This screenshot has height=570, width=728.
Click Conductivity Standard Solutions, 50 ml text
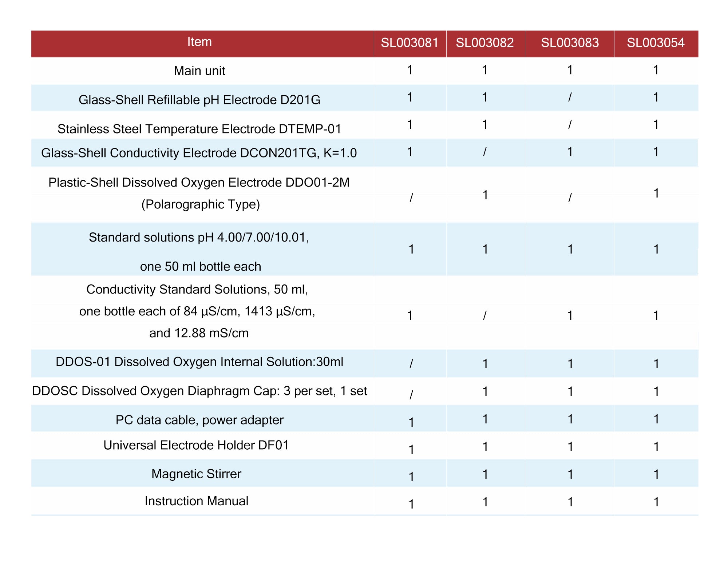197,289
